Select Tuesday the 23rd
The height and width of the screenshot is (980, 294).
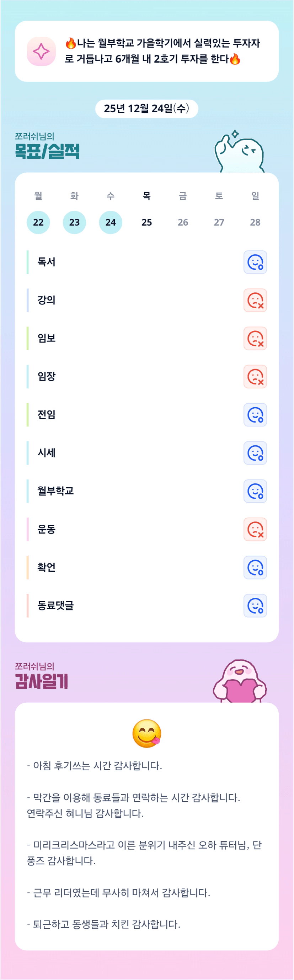[x=74, y=222]
